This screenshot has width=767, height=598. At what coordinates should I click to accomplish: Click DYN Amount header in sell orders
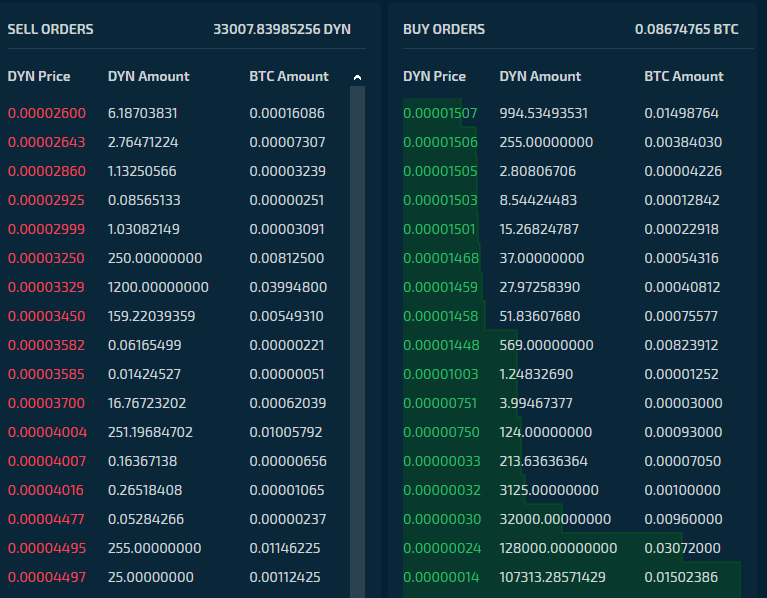tap(149, 76)
